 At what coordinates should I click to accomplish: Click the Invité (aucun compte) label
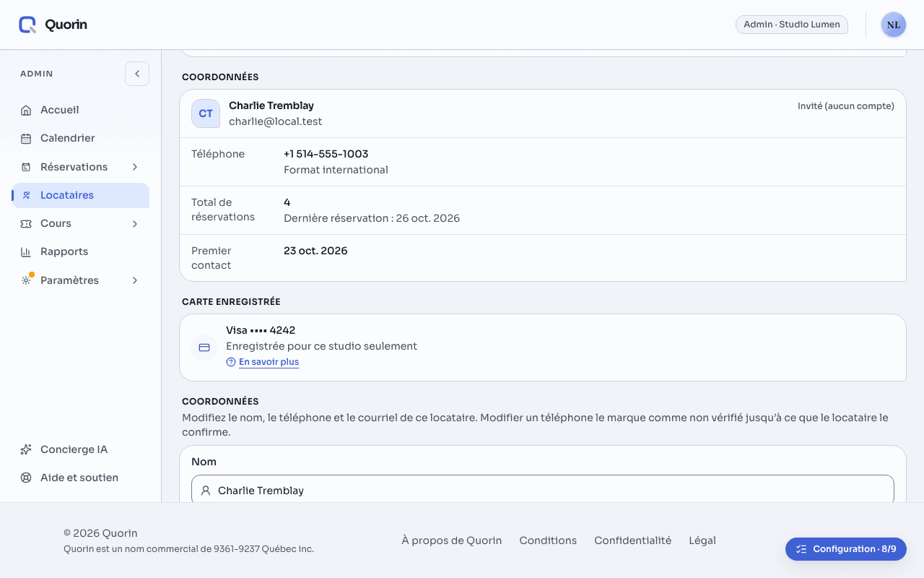coord(846,106)
